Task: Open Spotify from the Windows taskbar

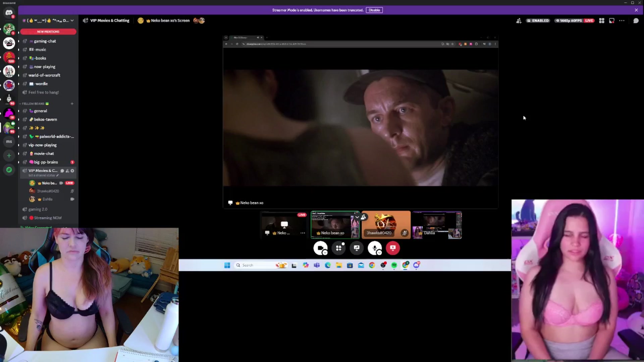Action: 394,265
